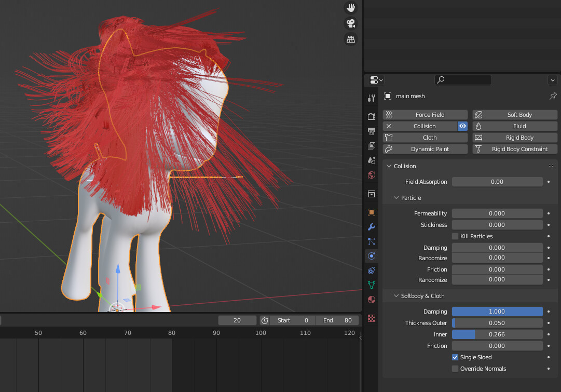Open the Render Properties tab
The height and width of the screenshot is (392, 561).
(371, 116)
